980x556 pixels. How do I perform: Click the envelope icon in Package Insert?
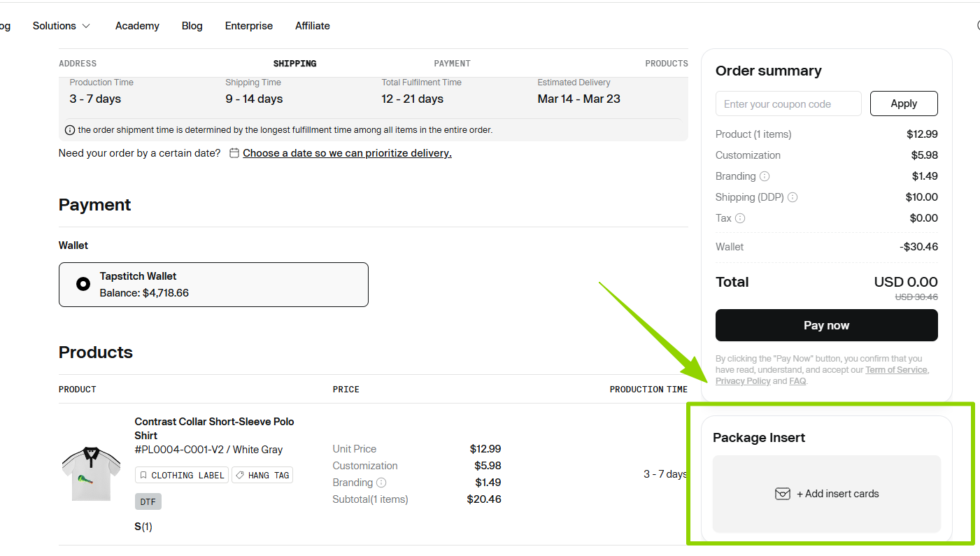pyautogui.click(x=782, y=494)
